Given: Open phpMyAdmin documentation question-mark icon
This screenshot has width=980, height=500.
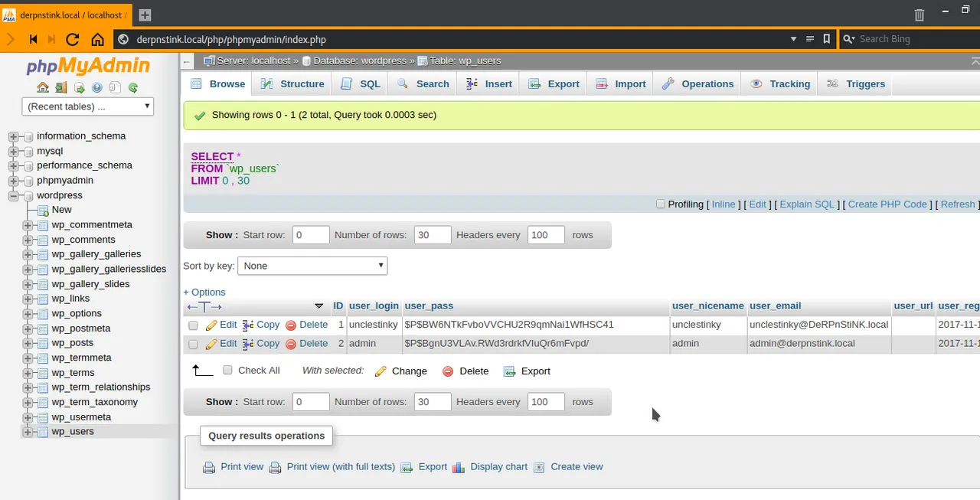Looking at the screenshot, I should point(97,87).
